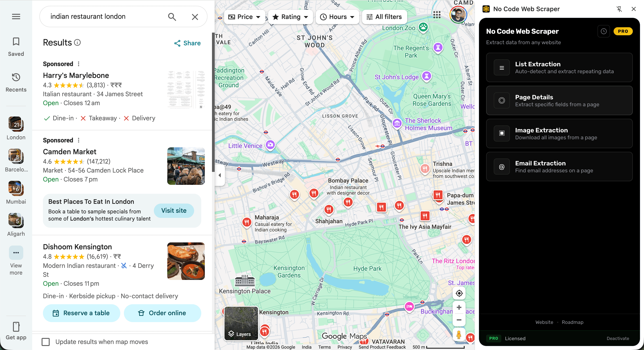Expand the Price filter dropdown
This screenshot has width=644, height=350.
[244, 17]
